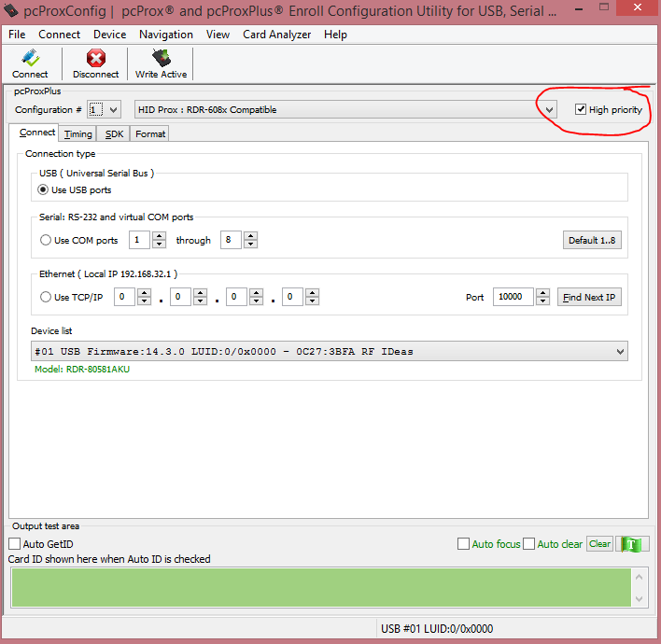Viewport: 661px width, 644px height.
Task: Click the second IP octet field
Action: (181, 297)
